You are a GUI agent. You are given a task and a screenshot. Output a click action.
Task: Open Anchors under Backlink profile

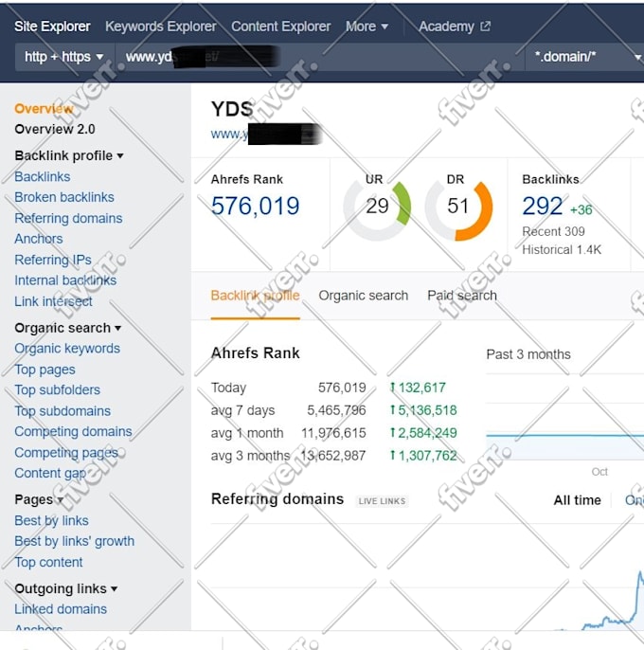[39, 239]
